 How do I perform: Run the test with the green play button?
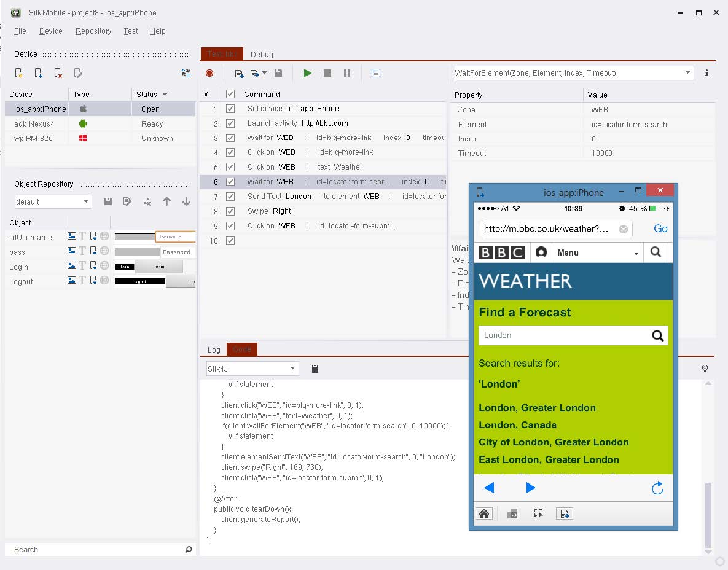(x=307, y=73)
